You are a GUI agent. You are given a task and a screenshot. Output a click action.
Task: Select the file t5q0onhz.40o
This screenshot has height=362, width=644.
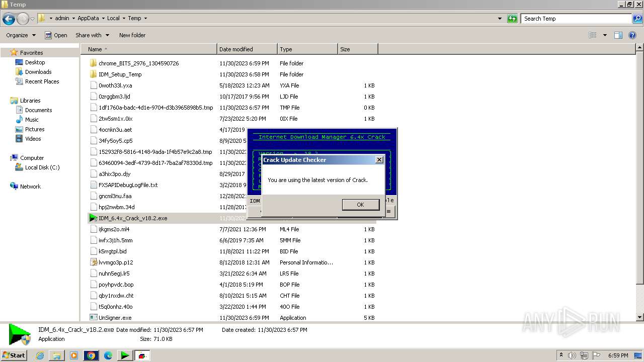[x=115, y=307]
